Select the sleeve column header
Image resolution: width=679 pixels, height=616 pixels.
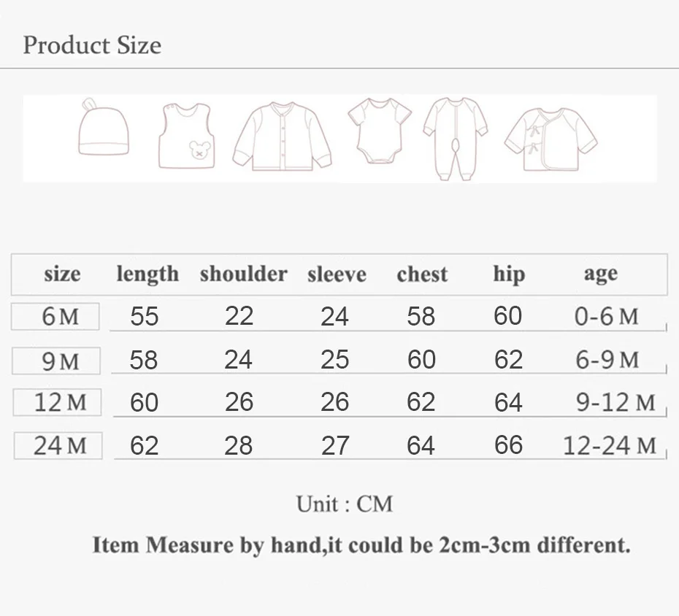337,274
